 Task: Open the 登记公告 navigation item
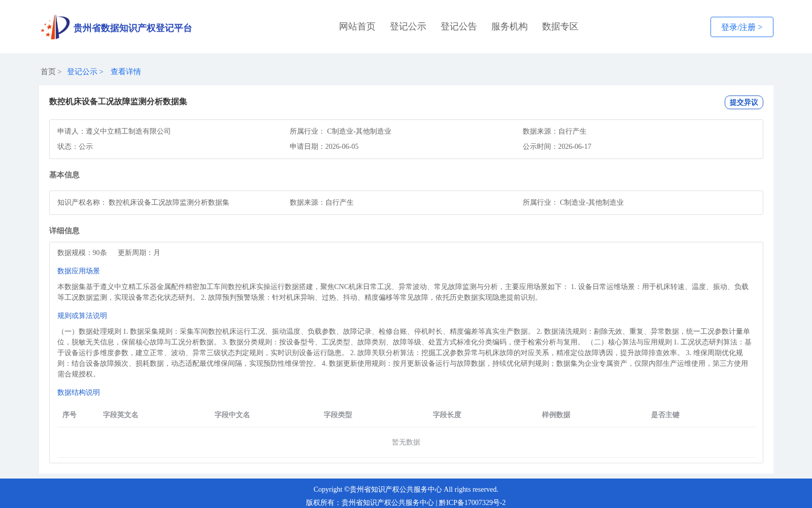[459, 26]
